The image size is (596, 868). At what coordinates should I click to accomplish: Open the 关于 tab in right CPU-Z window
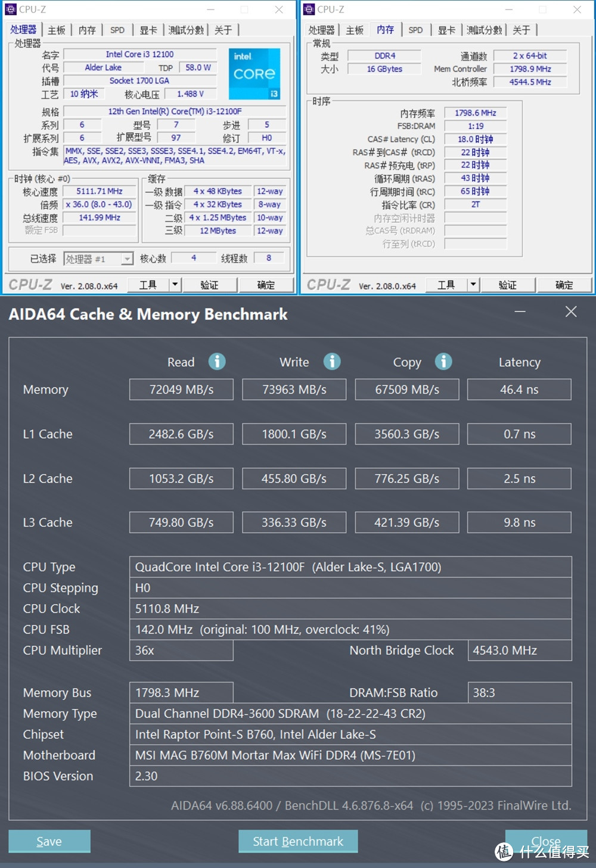click(521, 30)
